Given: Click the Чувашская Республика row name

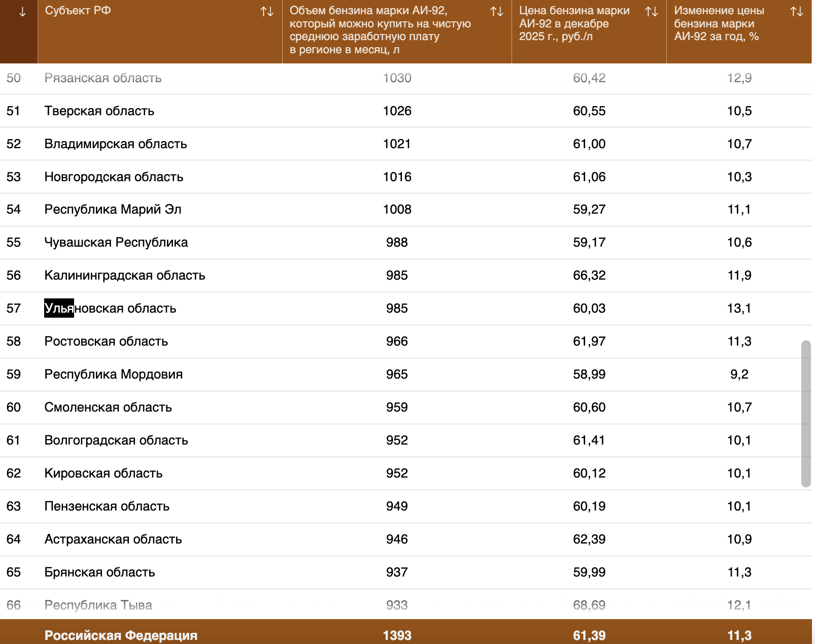Looking at the screenshot, I should click(x=116, y=243).
